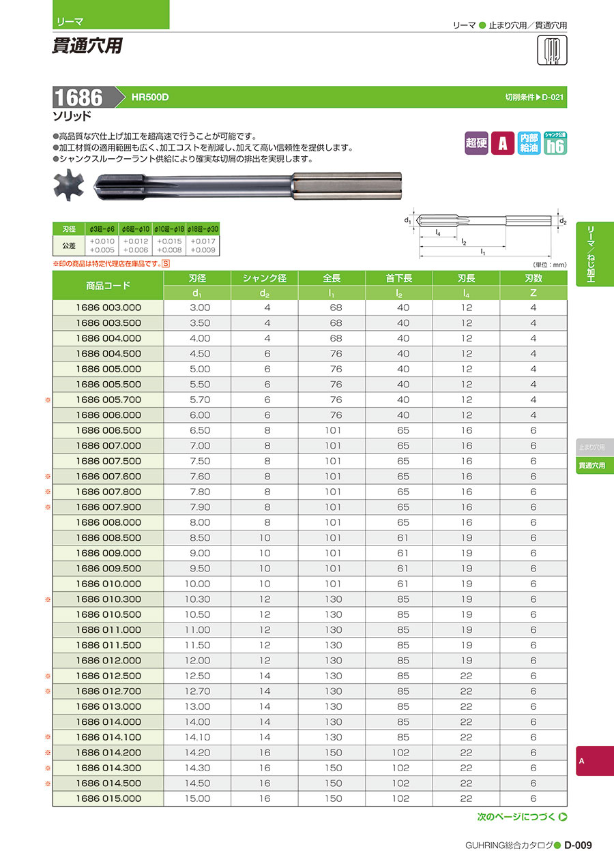Select the 1686 015.000 table row code
This screenshot has width=614, height=868.
(108, 798)
